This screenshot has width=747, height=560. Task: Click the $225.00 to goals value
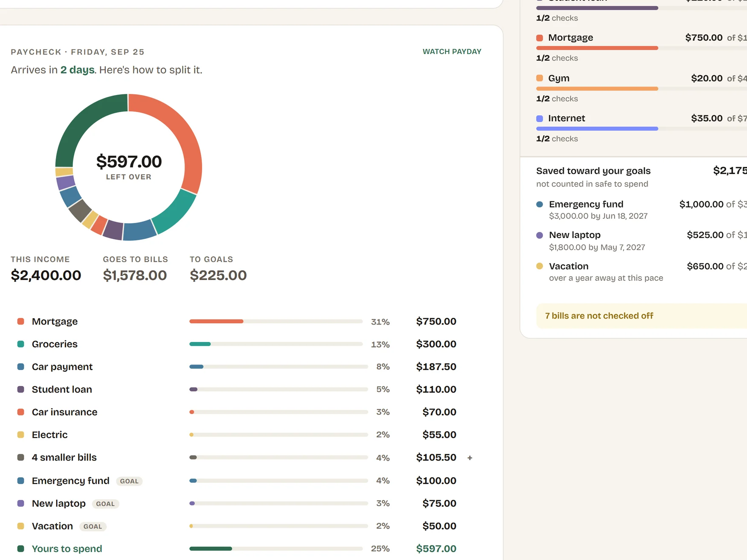pos(218,275)
